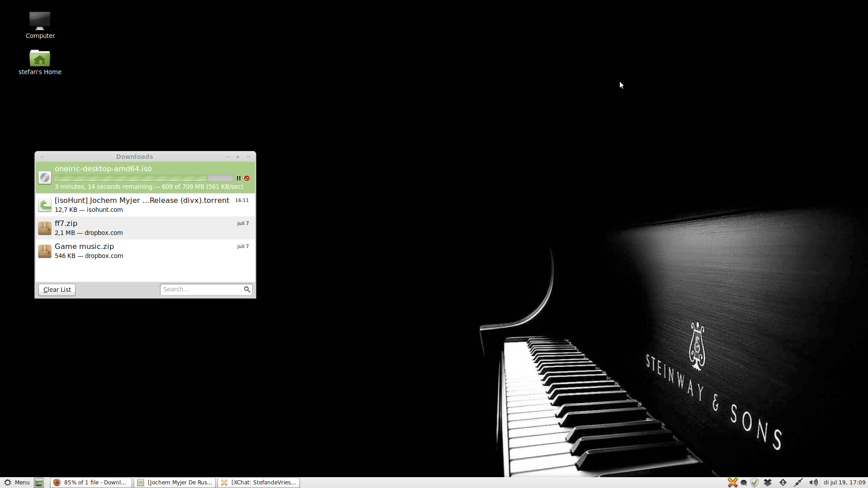Image resolution: width=868 pixels, height=488 pixels.
Task: Open stefan's Home folder icon
Action: click(x=40, y=62)
